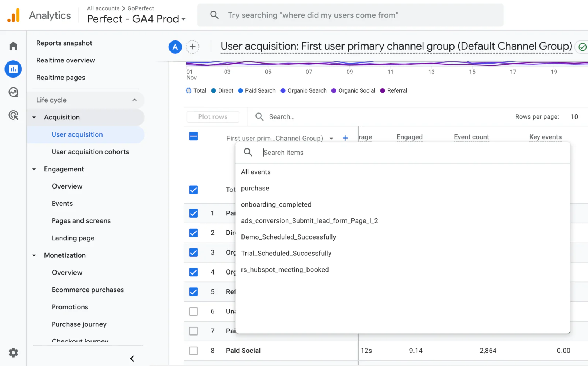This screenshot has width=588, height=366.
Task: Toggle Paid Search legend color dot
Action: [x=240, y=90]
